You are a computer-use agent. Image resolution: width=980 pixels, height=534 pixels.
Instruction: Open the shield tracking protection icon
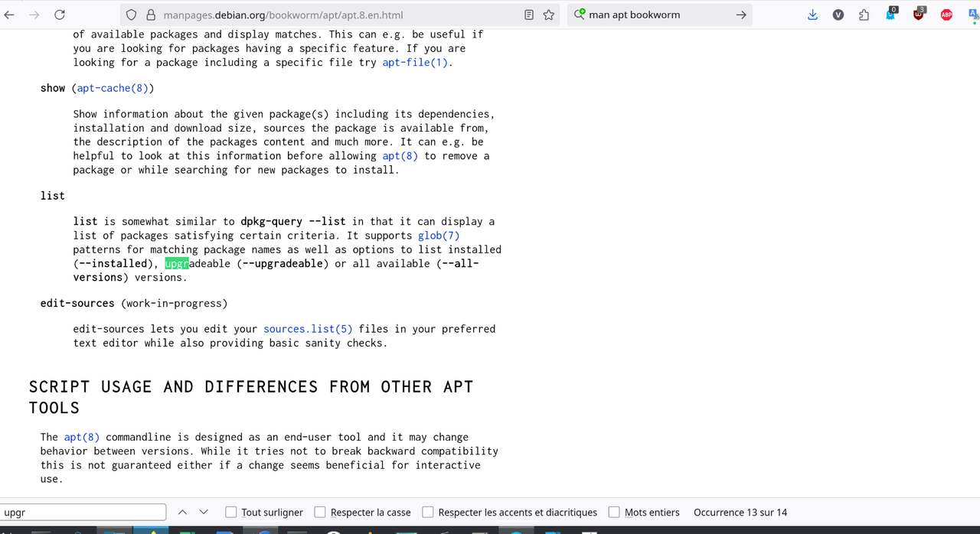tap(131, 15)
